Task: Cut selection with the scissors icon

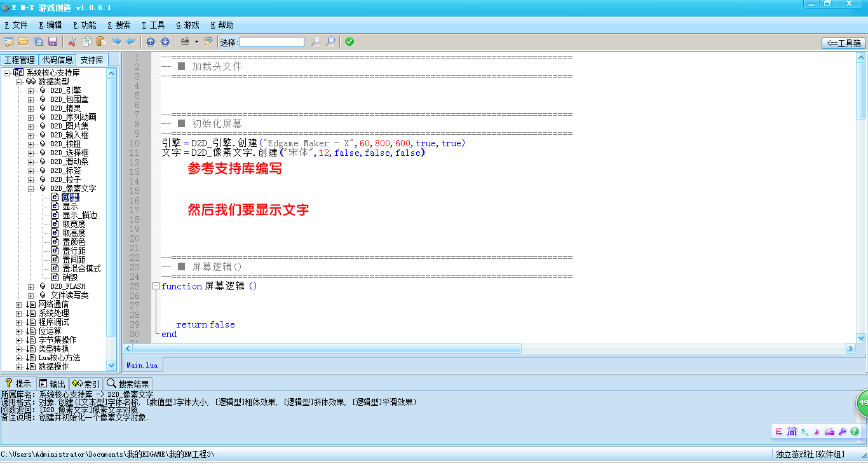Action: (72, 42)
